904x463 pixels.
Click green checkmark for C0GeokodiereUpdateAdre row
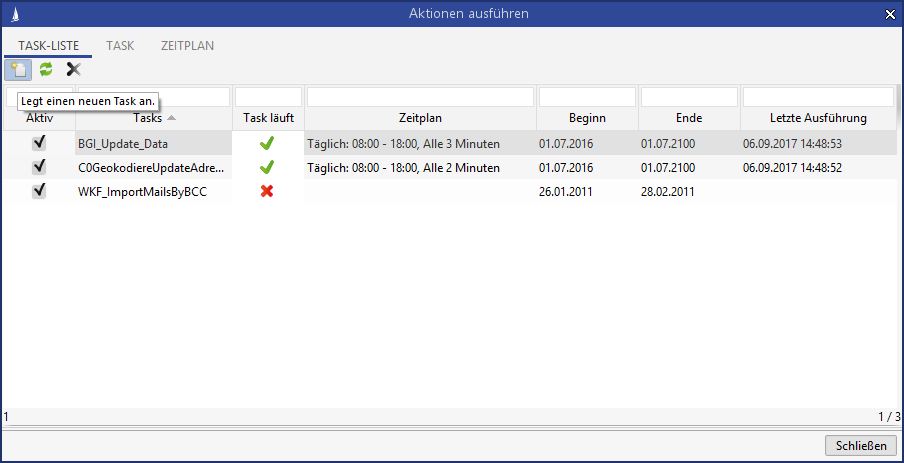pyautogui.click(x=267, y=167)
